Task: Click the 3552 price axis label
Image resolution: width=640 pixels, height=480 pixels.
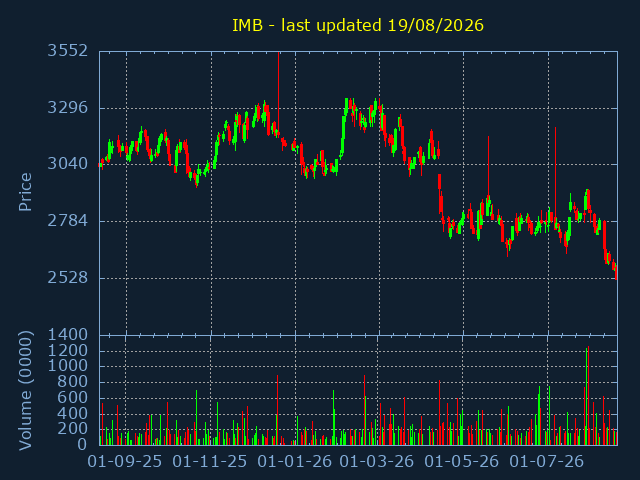Action: (x=68, y=51)
